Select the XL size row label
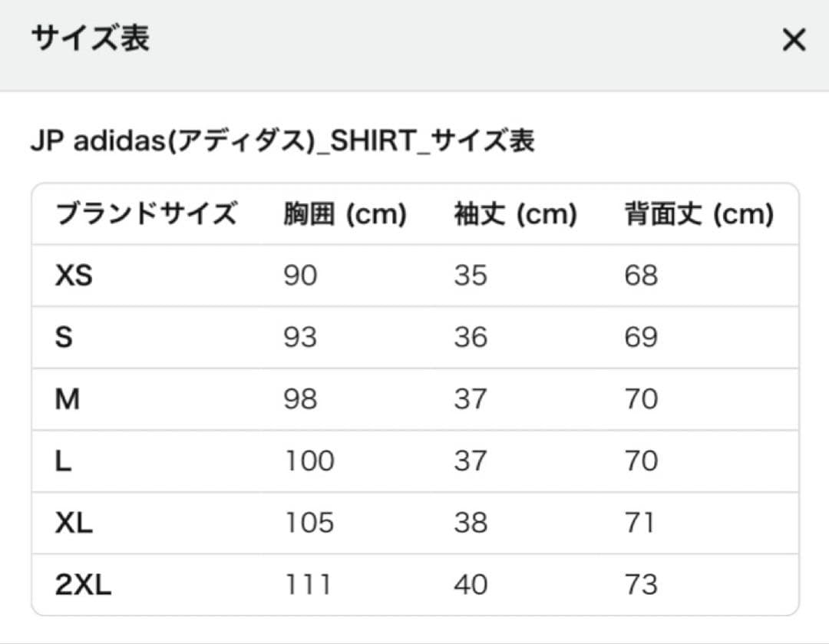The width and height of the screenshot is (829, 644). click(72, 522)
